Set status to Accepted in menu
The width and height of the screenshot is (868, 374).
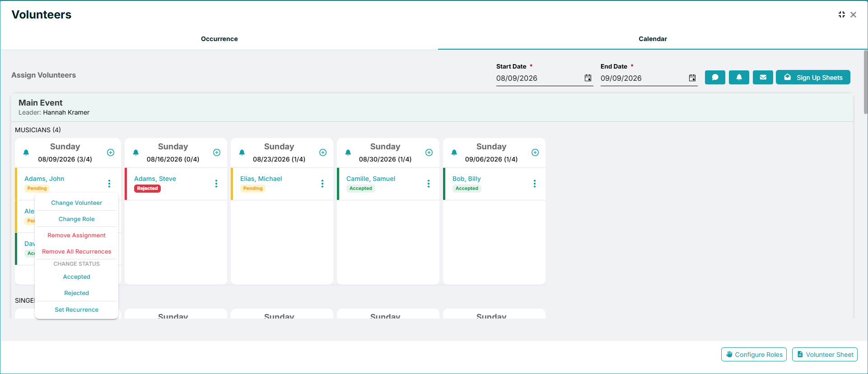[77, 277]
